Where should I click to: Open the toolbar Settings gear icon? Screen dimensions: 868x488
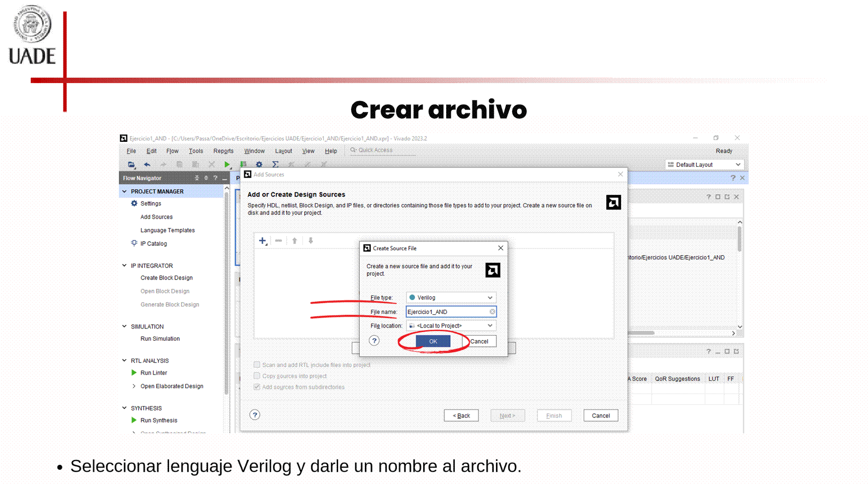click(x=259, y=164)
